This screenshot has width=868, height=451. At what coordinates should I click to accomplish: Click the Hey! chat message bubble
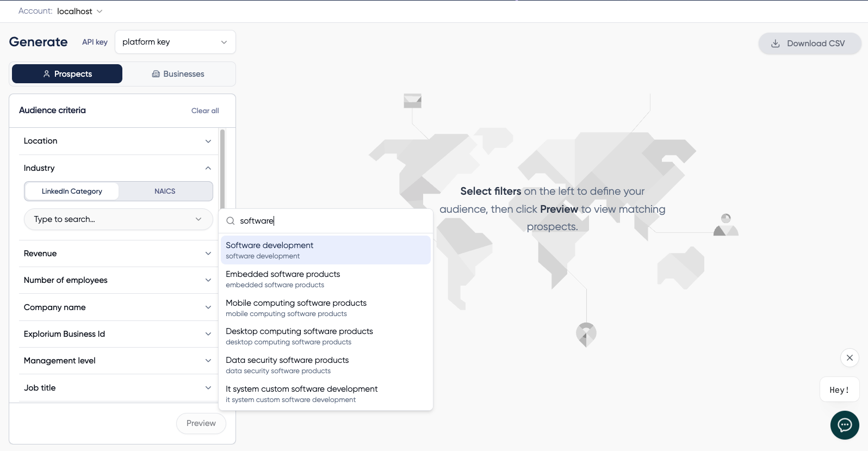click(x=839, y=390)
